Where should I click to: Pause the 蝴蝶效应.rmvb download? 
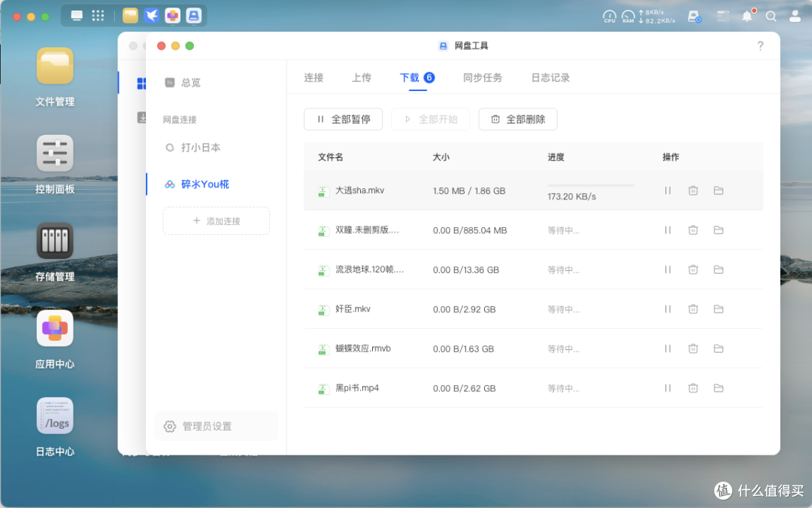click(668, 348)
